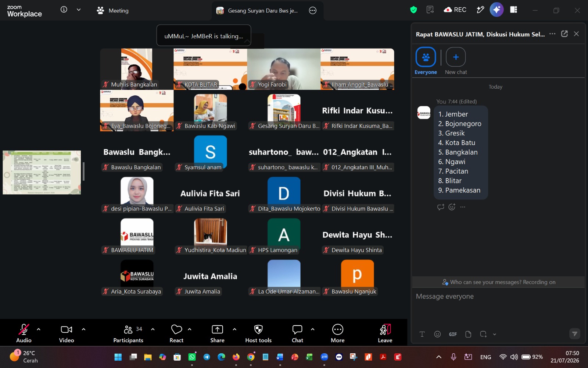Open the Share screen icon

(x=217, y=329)
